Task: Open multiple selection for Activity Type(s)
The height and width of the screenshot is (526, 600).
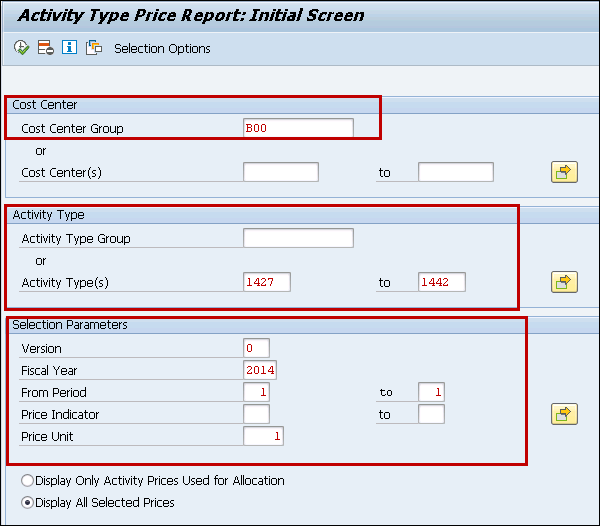Action: 565,282
